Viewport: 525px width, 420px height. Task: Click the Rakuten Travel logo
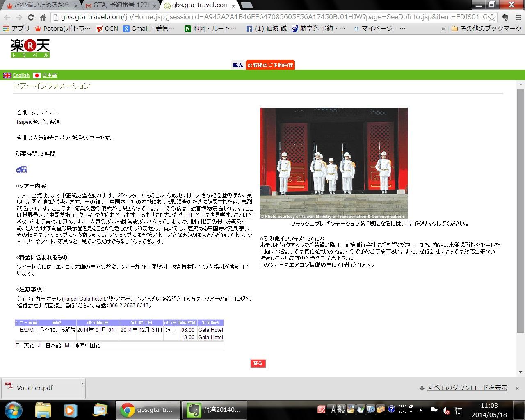[30, 48]
